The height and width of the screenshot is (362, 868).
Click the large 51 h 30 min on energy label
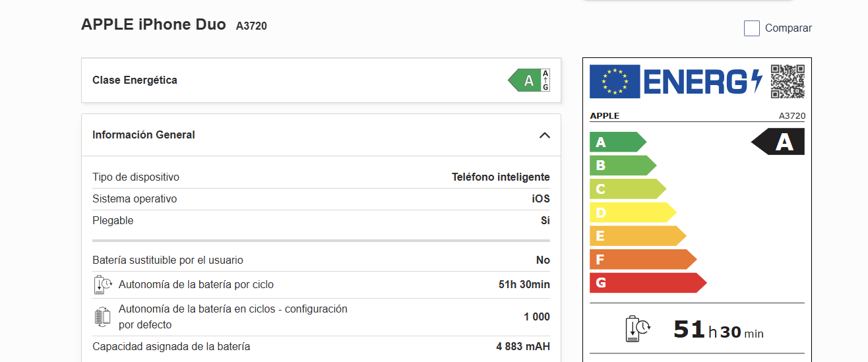coord(718,330)
